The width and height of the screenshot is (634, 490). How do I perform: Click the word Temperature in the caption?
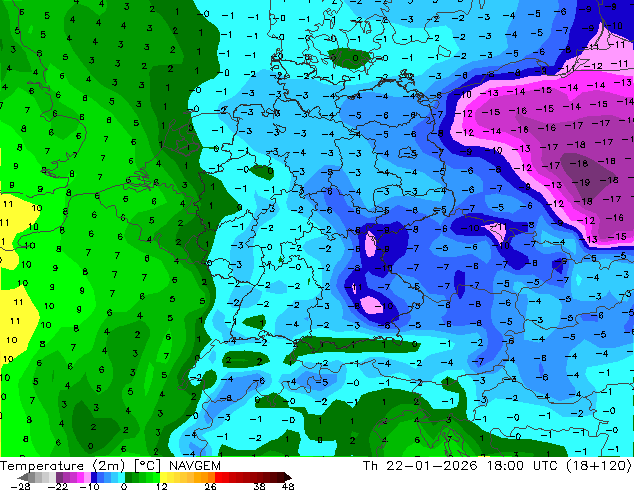(x=42, y=466)
